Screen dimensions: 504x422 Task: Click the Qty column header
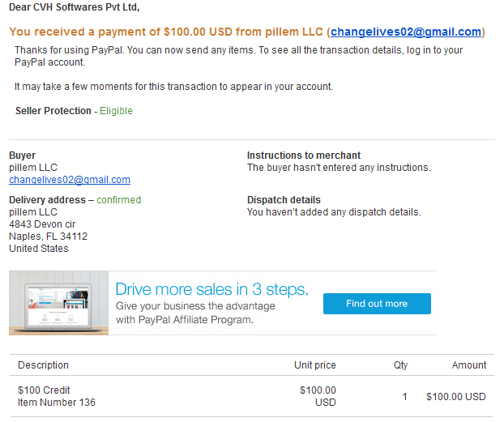(401, 365)
